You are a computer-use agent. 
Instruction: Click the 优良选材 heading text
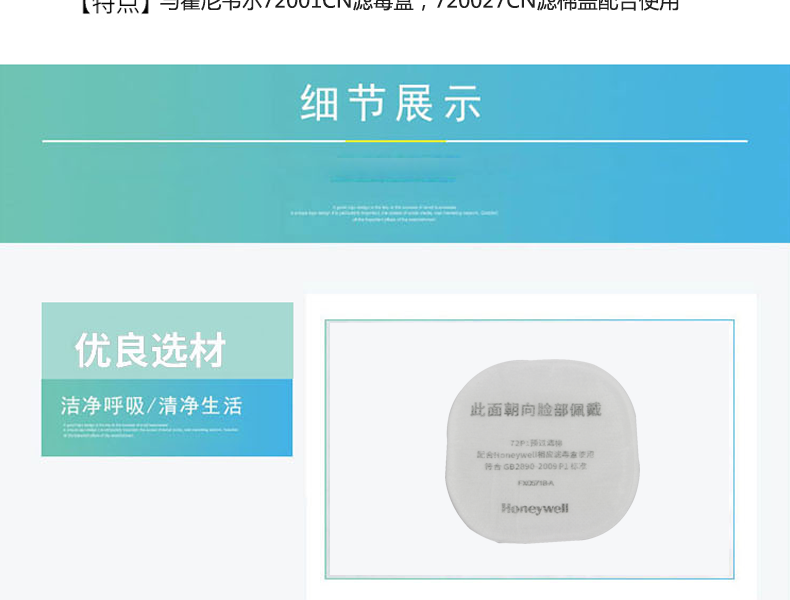[151, 350]
